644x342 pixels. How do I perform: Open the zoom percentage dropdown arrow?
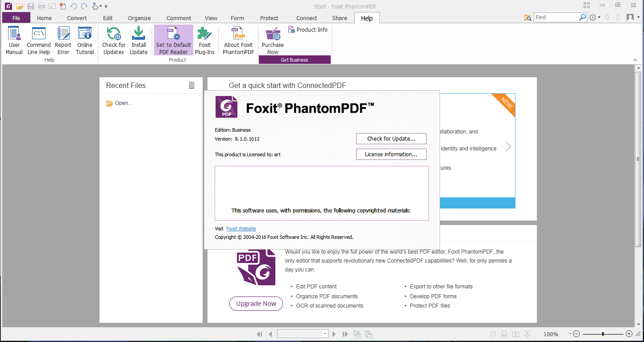570,334
